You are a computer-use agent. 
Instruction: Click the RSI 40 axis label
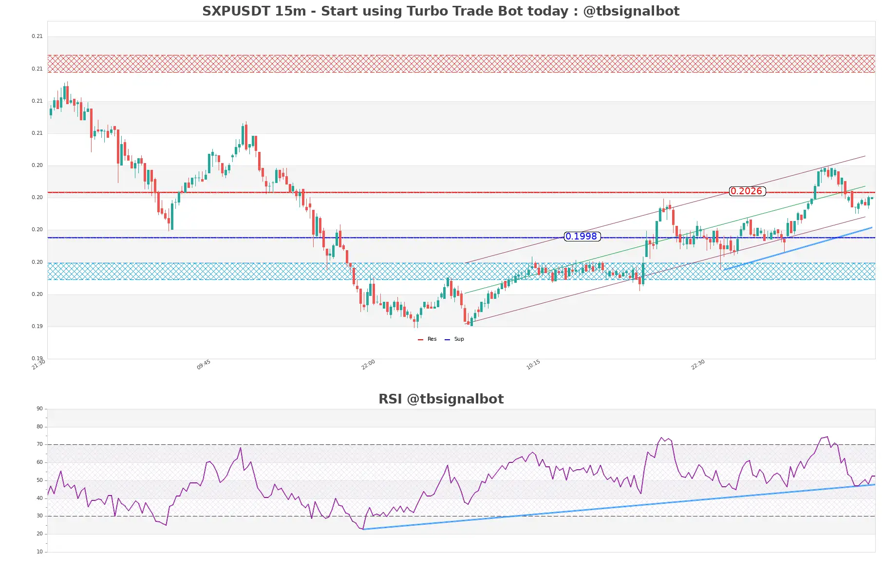39,498
